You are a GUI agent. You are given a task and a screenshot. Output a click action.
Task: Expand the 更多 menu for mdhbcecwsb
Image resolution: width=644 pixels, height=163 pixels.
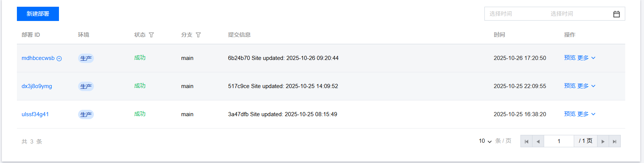[586, 58]
